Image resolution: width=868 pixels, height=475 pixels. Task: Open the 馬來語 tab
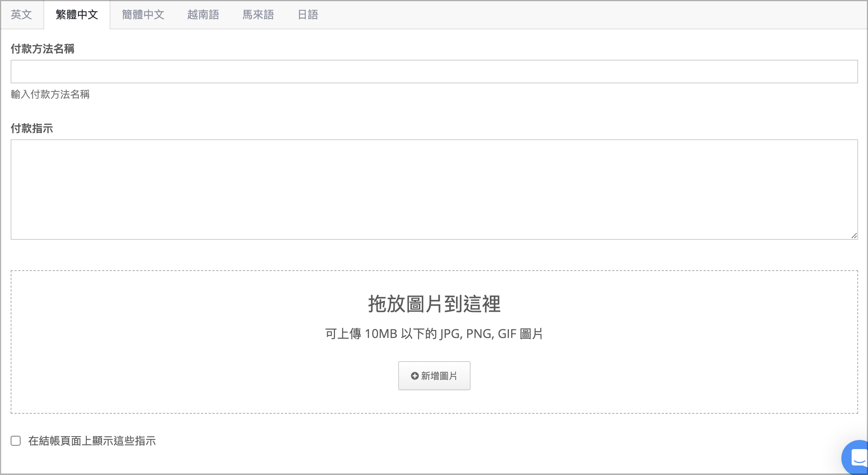(258, 15)
